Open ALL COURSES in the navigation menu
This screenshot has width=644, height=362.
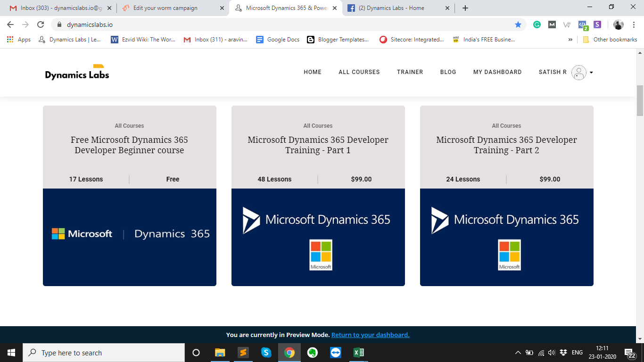359,72
